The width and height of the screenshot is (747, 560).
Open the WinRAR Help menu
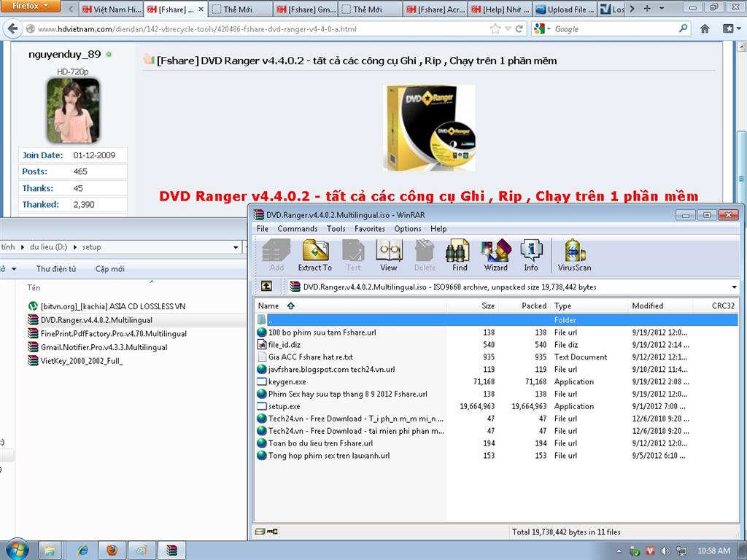click(438, 228)
